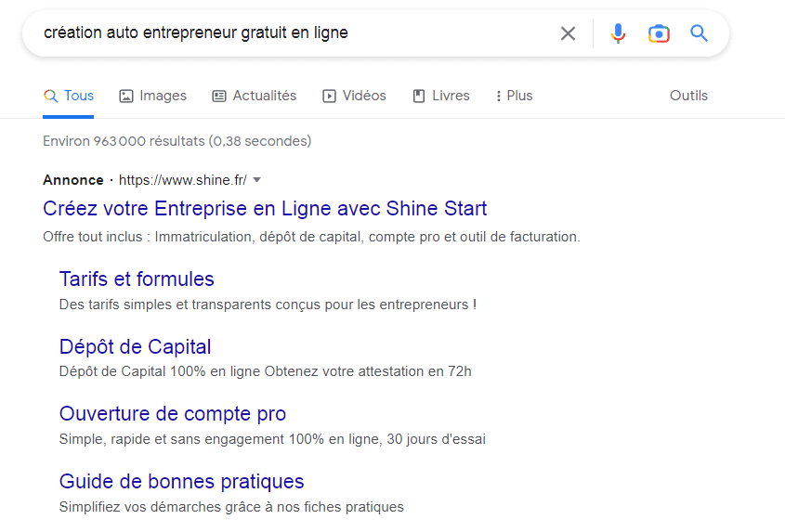Switch to the Actualités tab
Image resolution: width=785 pixels, height=532 pixels.
coord(255,96)
